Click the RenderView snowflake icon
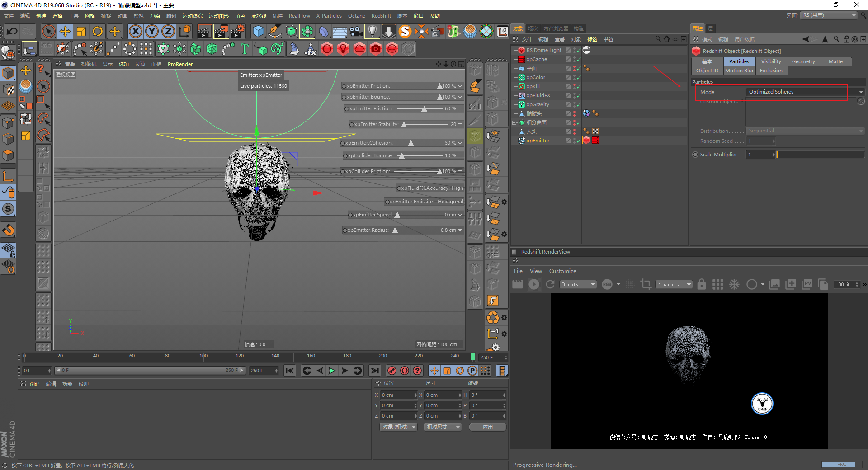 (734, 284)
